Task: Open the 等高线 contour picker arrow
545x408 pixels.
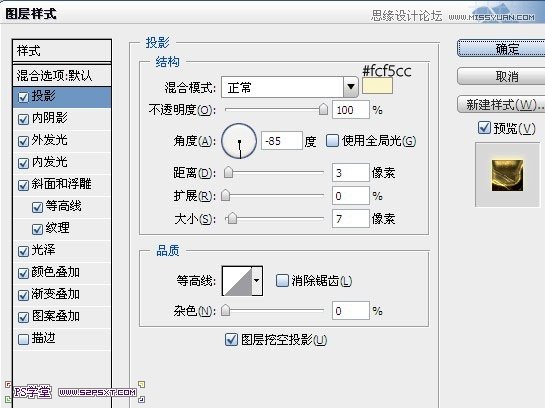Action: pos(257,280)
